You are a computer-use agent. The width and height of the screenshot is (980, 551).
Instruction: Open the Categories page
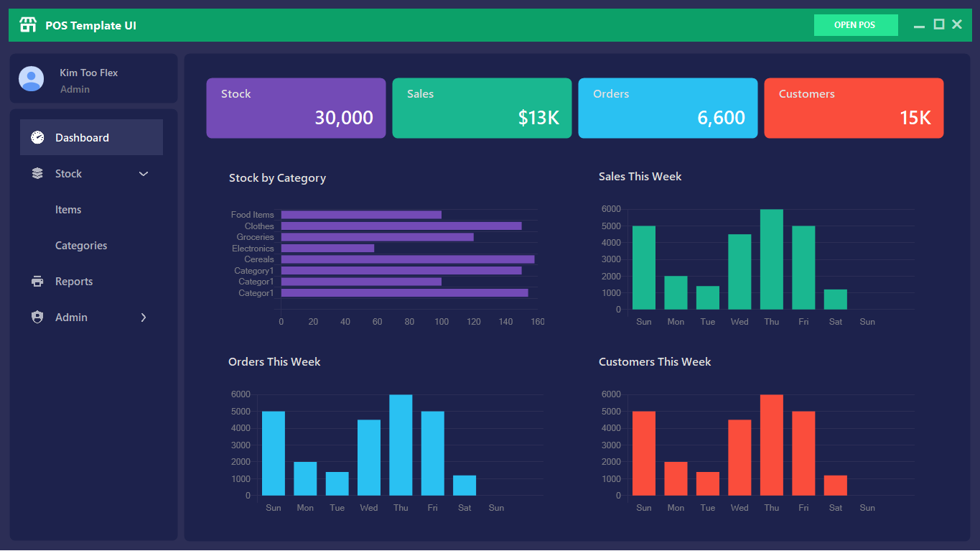[81, 245]
